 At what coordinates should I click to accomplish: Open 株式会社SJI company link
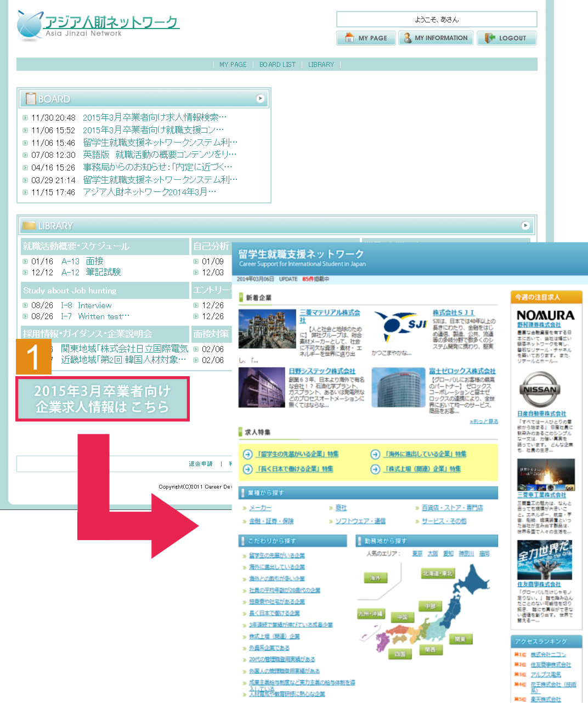pos(454,313)
